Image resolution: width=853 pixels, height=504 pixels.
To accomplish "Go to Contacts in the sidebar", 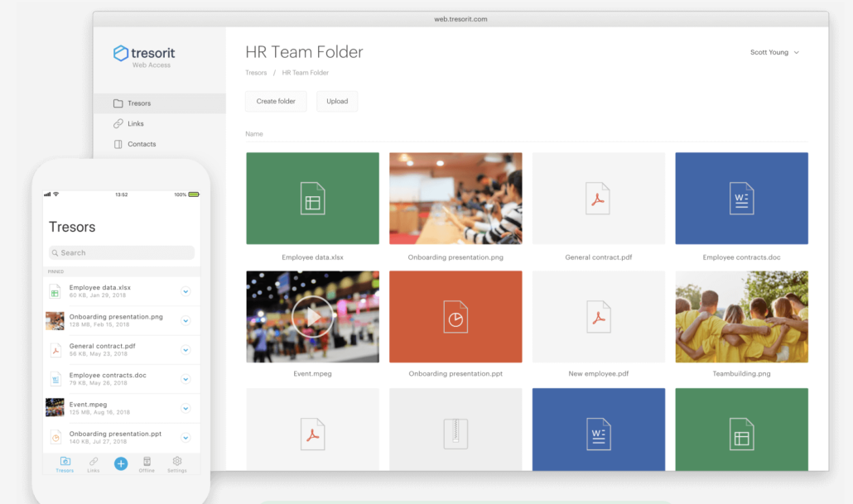I will pos(141,144).
